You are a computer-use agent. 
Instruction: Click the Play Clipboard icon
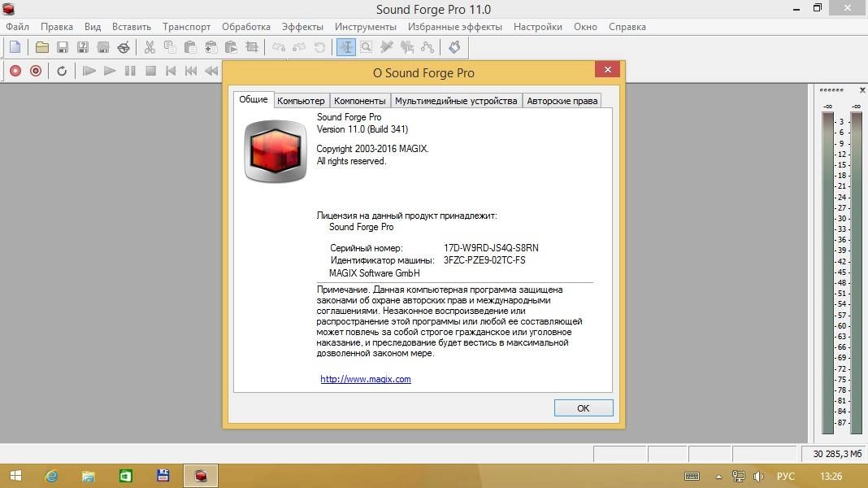pos(231,47)
